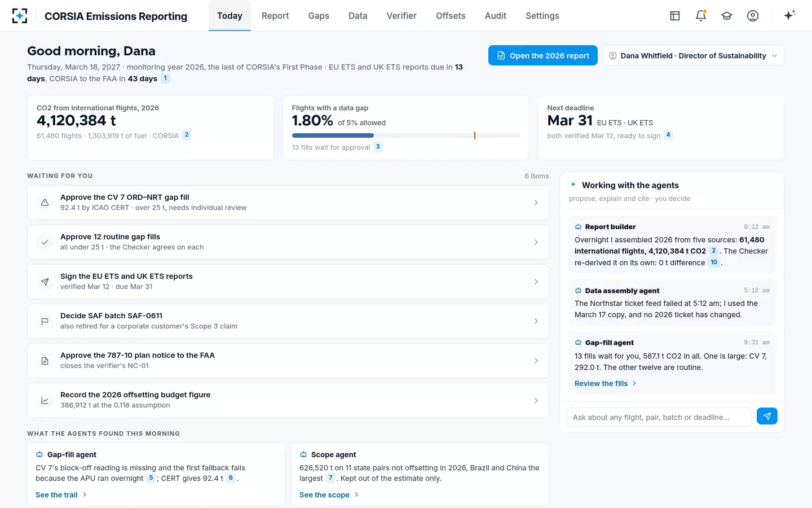Open the See the scope link
The height and width of the screenshot is (508, 812).
tap(329, 495)
